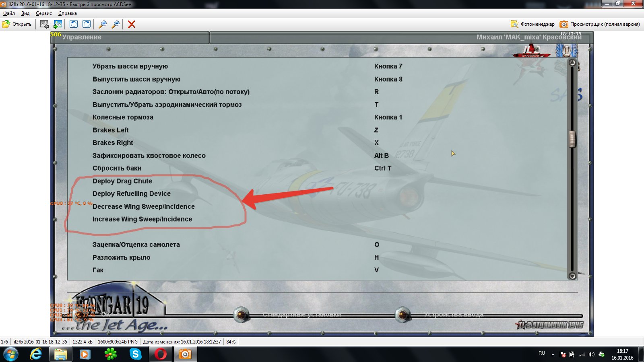The width and height of the screenshot is (644, 362).
Task: Select 'Заслонки радиаторов: Открыто/Авто(по потоку)' row
Action: (x=171, y=92)
